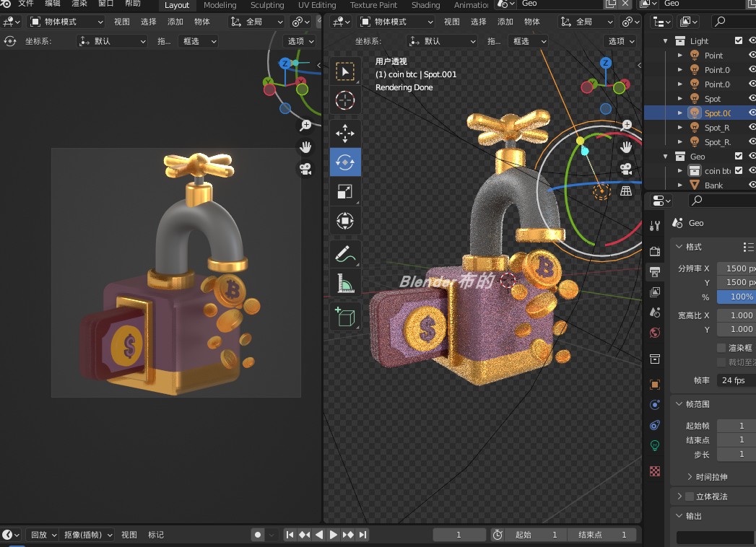This screenshot has width=756, height=547.
Task: Expand the Spot_R light tree item
Action: pos(679,128)
